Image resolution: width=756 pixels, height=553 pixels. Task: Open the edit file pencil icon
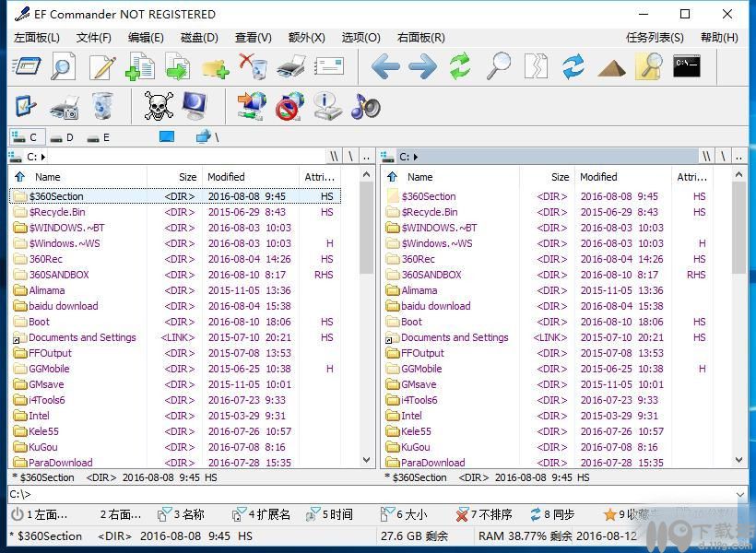[x=102, y=66]
